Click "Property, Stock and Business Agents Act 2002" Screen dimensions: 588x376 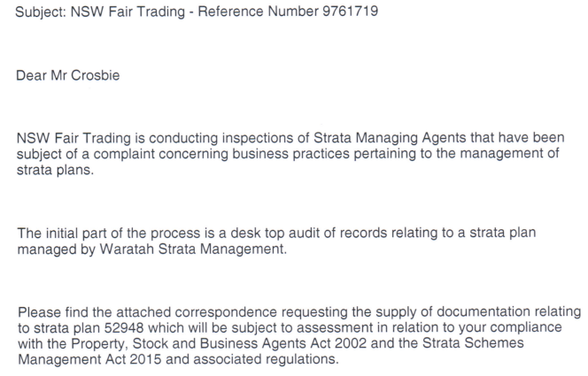point(219,344)
